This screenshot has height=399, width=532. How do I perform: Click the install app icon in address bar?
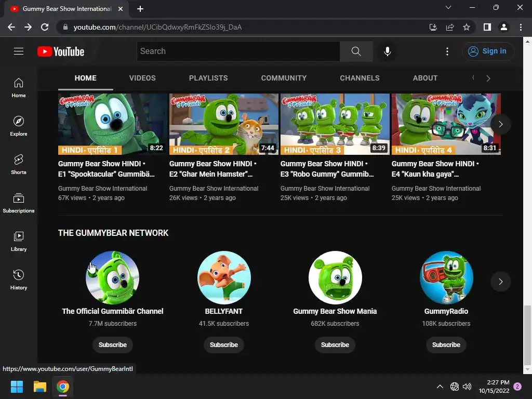click(x=433, y=27)
